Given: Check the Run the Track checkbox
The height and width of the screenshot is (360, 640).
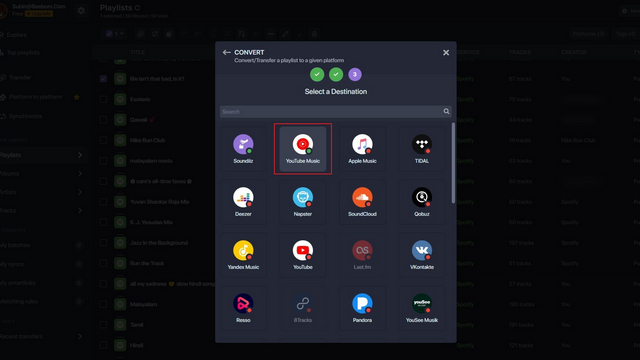Looking at the screenshot, I should pyautogui.click(x=103, y=263).
